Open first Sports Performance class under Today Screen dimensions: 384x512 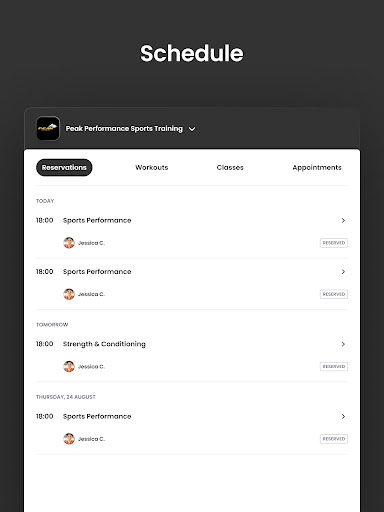tap(97, 220)
